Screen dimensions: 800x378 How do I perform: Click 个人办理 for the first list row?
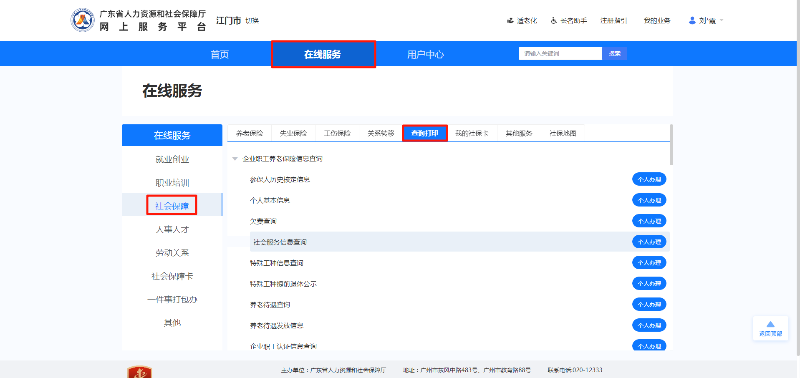click(649, 180)
